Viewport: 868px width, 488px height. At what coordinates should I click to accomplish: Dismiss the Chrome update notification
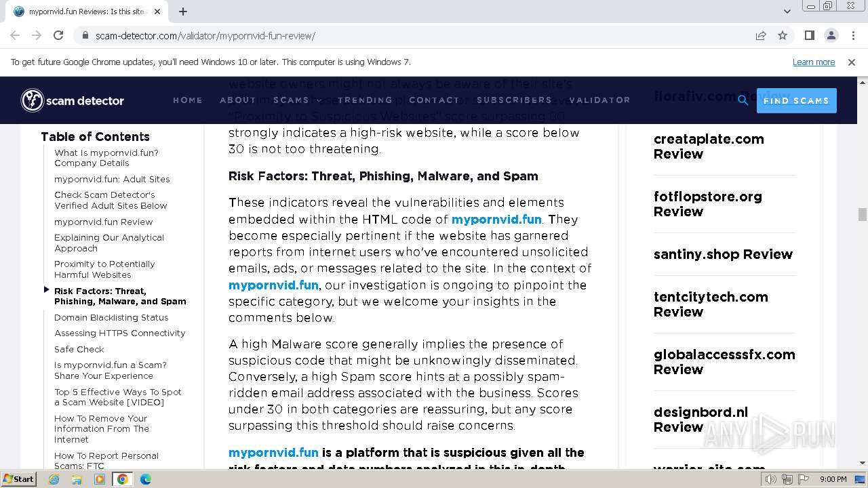pyautogui.click(x=852, y=62)
